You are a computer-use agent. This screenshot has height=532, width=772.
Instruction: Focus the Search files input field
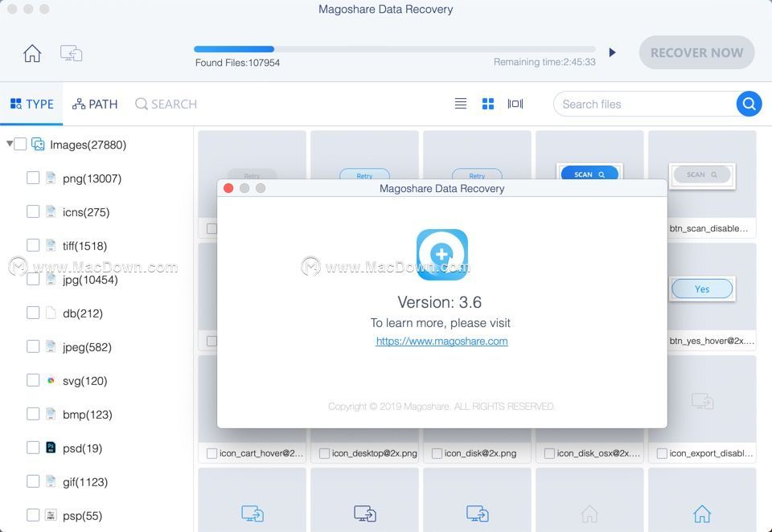click(x=645, y=104)
